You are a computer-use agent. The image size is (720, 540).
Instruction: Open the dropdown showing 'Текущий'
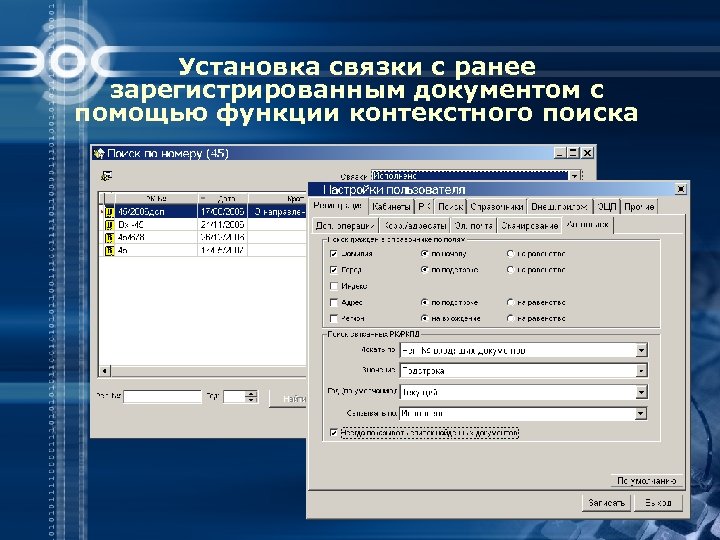641,392
